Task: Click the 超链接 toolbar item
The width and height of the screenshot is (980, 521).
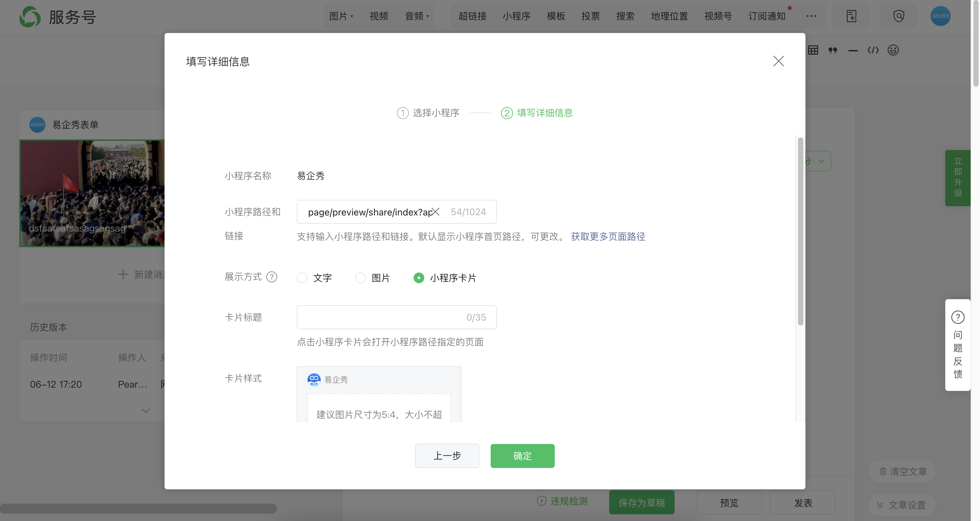Action: pos(472,16)
